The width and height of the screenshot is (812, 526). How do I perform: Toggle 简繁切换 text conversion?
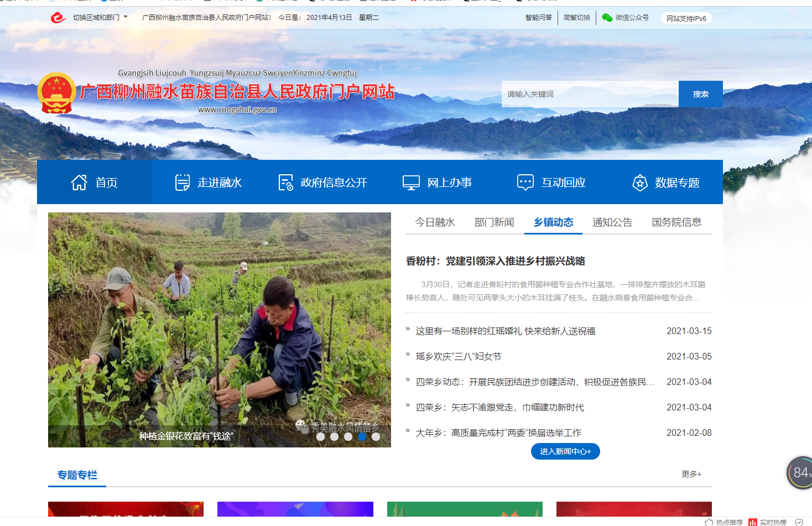tap(576, 18)
